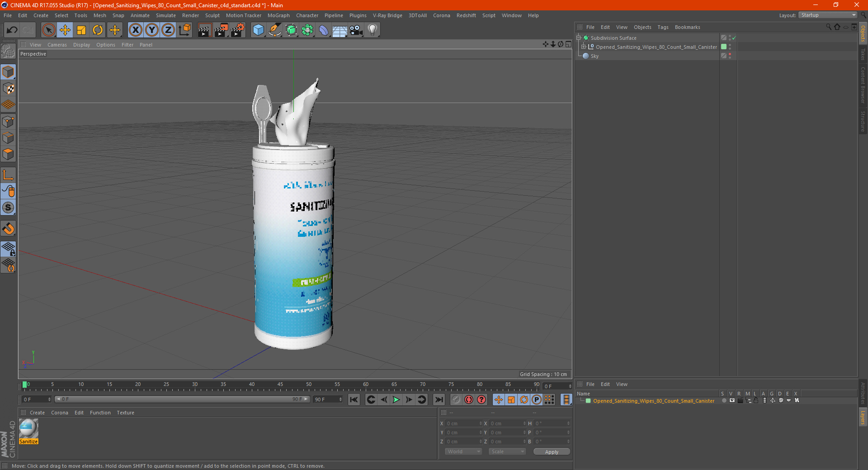The height and width of the screenshot is (470, 868).
Task: Add a Light object
Action: (x=373, y=30)
